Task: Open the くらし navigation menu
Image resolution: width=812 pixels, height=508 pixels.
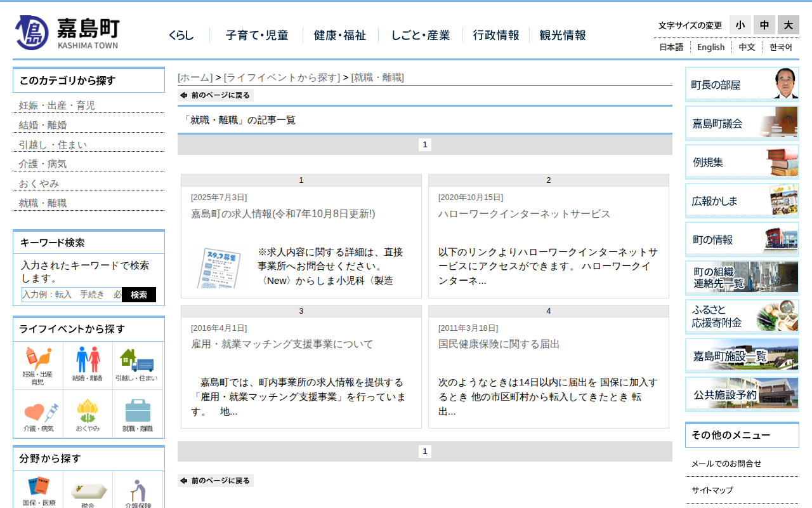Action: tap(181, 36)
